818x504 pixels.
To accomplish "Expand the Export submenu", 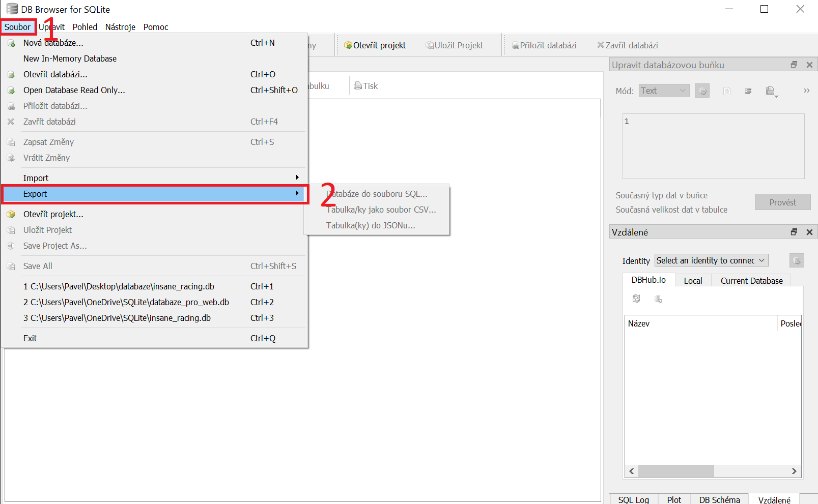I will pyautogui.click(x=154, y=194).
